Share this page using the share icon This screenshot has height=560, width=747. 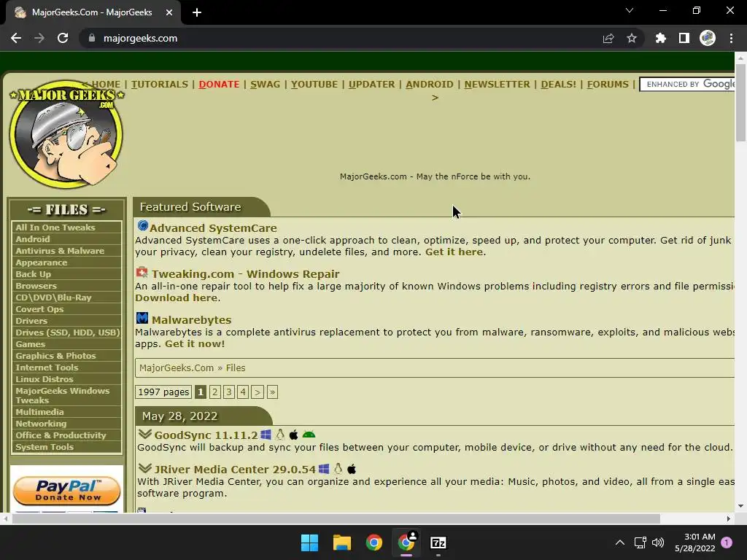(x=608, y=38)
